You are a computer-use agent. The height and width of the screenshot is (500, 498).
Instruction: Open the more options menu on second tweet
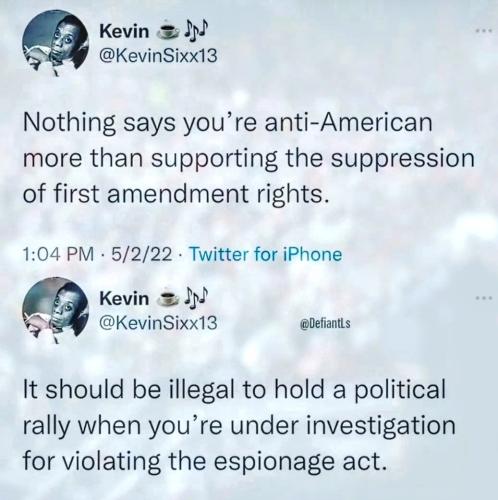pos(484,298)
